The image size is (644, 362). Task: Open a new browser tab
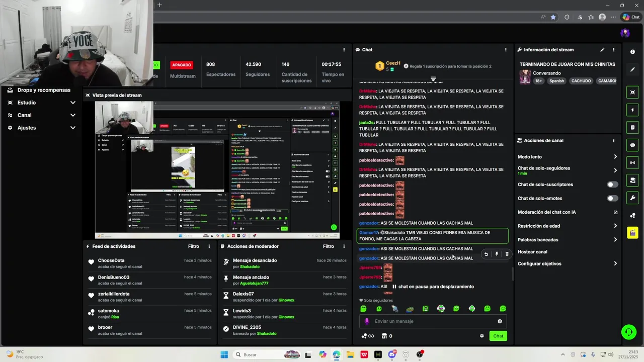pos(159,5)
